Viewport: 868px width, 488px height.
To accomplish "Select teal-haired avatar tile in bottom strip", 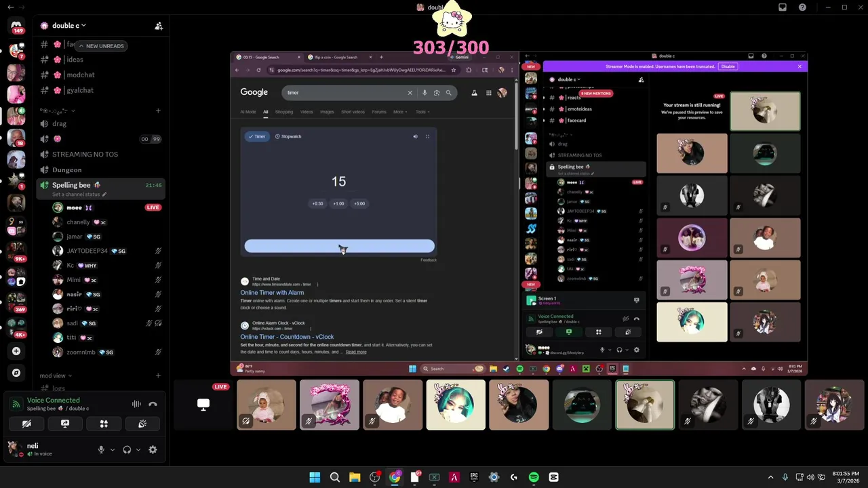I will [456, 405].
